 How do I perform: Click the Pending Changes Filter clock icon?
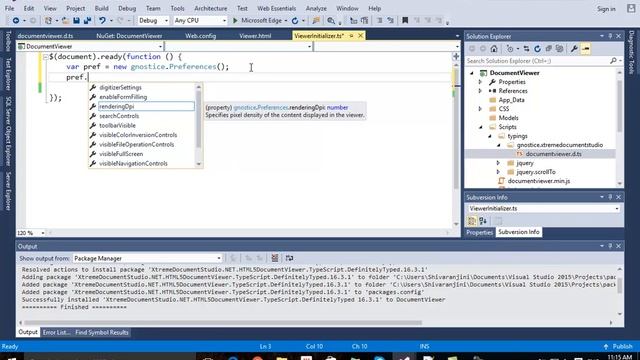(x=510, y=49)
